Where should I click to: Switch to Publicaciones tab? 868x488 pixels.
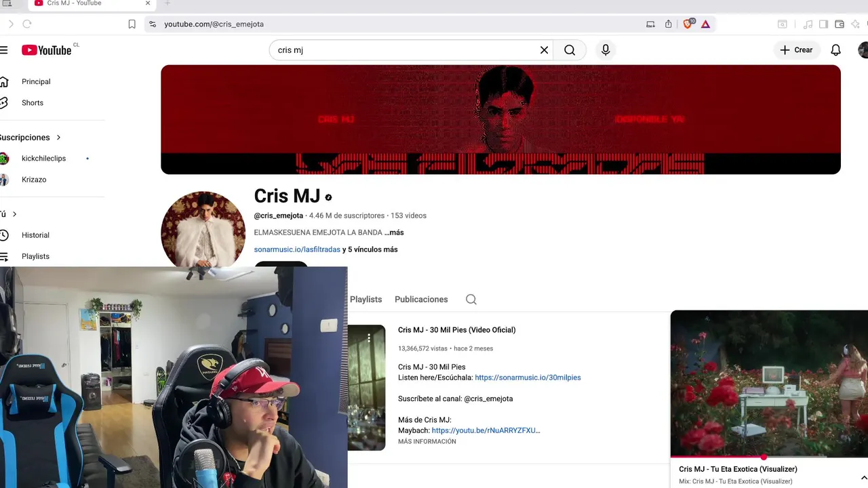(x=421, y=300)
